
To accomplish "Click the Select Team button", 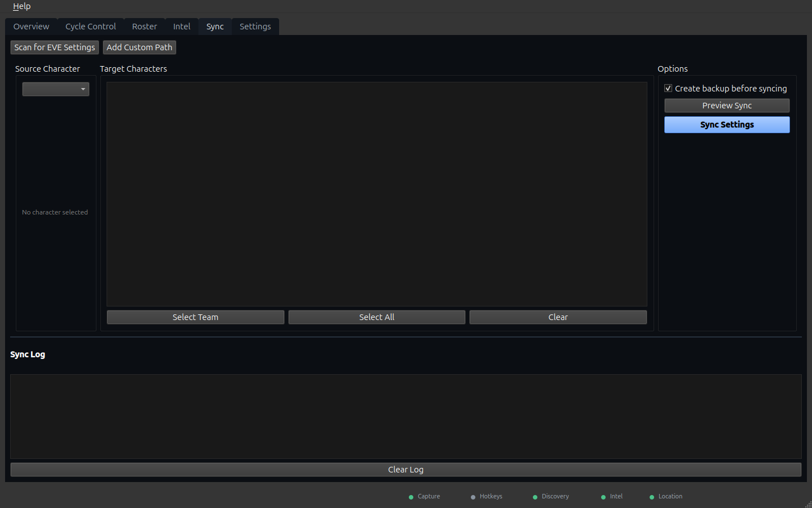I will (196, 317).
